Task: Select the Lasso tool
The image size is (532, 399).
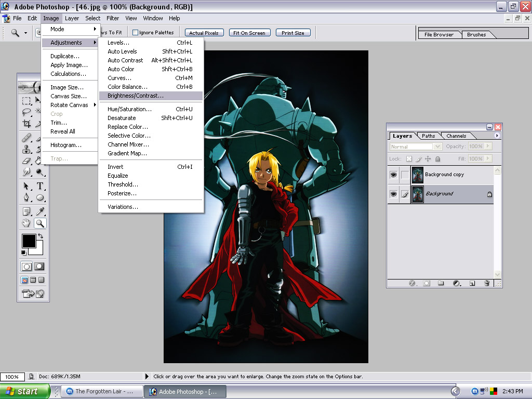Action: pyautogui.click(x=26, y=112)
